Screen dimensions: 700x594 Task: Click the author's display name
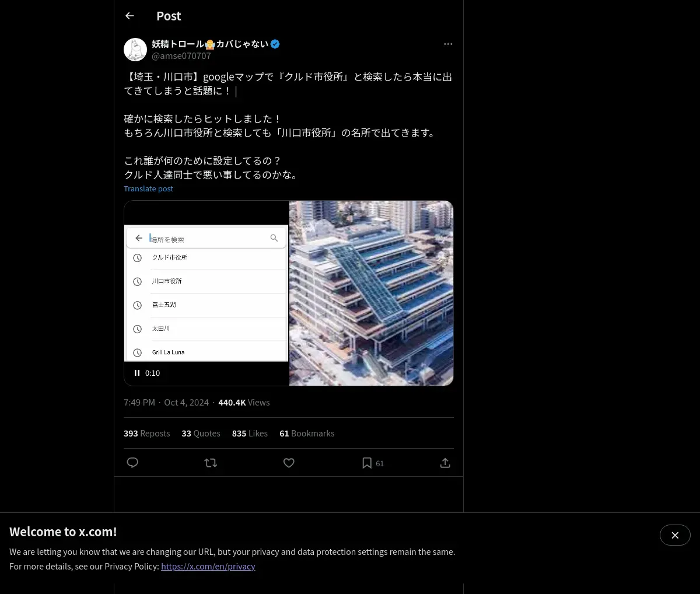[x=210, y=44]
